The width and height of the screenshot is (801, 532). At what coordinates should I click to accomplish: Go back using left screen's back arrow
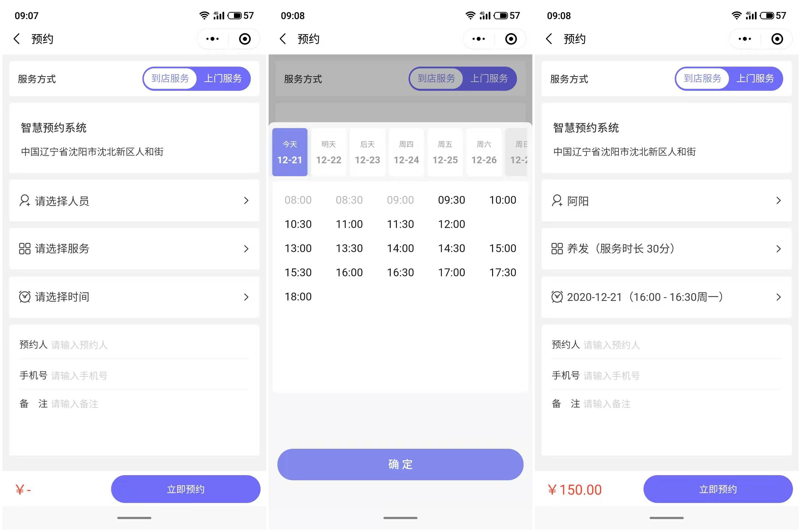pos(17,39)
